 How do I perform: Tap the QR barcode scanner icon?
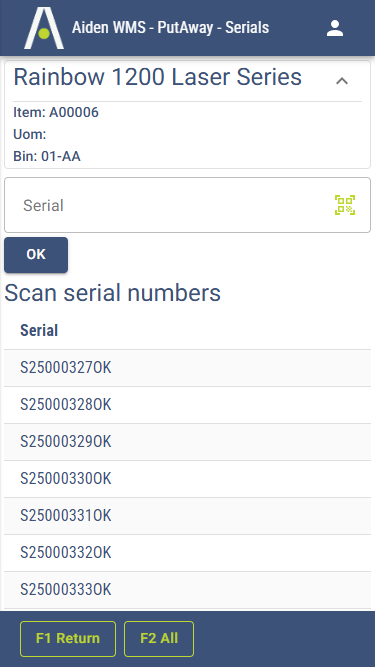pos(345,205)
